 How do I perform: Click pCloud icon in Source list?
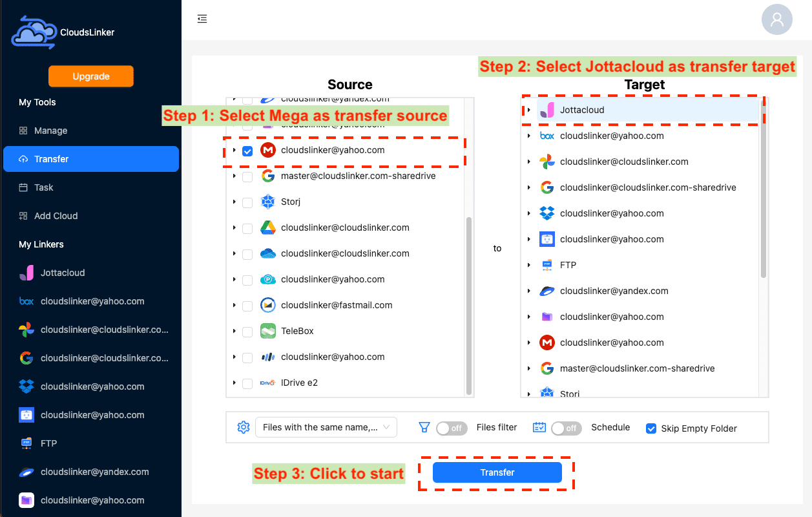point(268,279)
